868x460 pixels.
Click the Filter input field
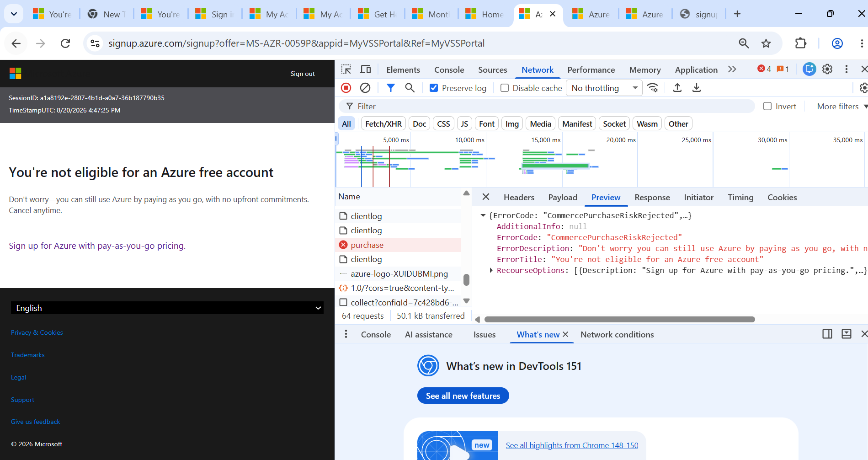point(546,106)
